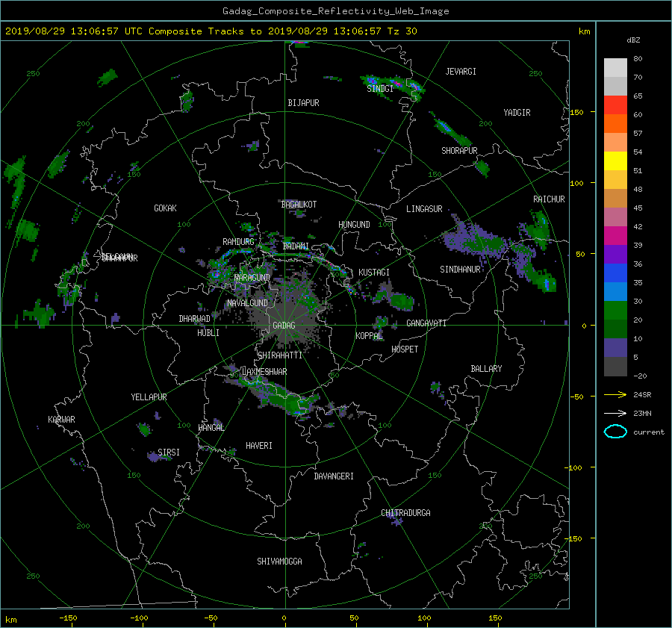Click the GADAG radar center label

[284, 326]
